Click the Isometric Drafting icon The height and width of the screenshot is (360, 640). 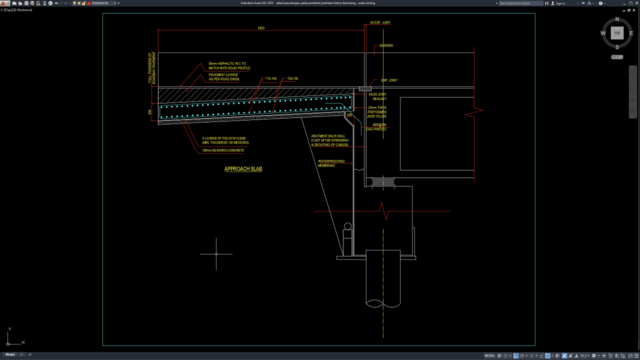[x=531, y=356]
